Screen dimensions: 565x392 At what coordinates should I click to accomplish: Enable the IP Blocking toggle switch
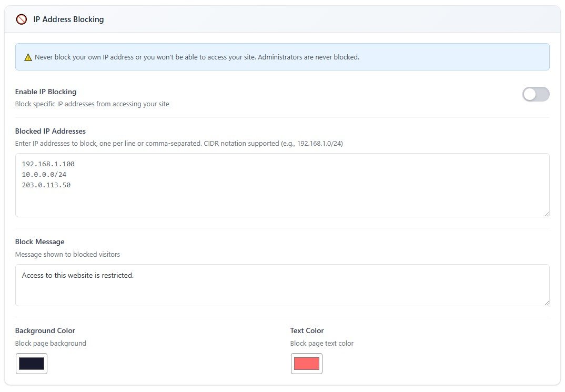(536, 94)
